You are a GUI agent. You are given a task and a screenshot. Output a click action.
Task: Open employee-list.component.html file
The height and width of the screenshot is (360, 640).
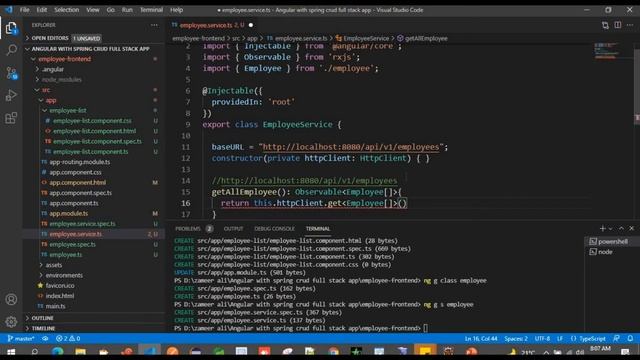tap(94, 131)
